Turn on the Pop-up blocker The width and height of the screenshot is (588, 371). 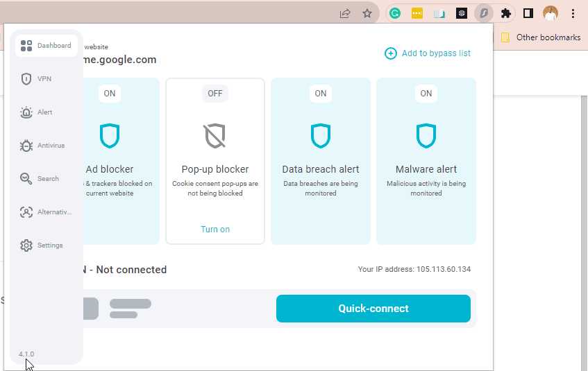215,230
